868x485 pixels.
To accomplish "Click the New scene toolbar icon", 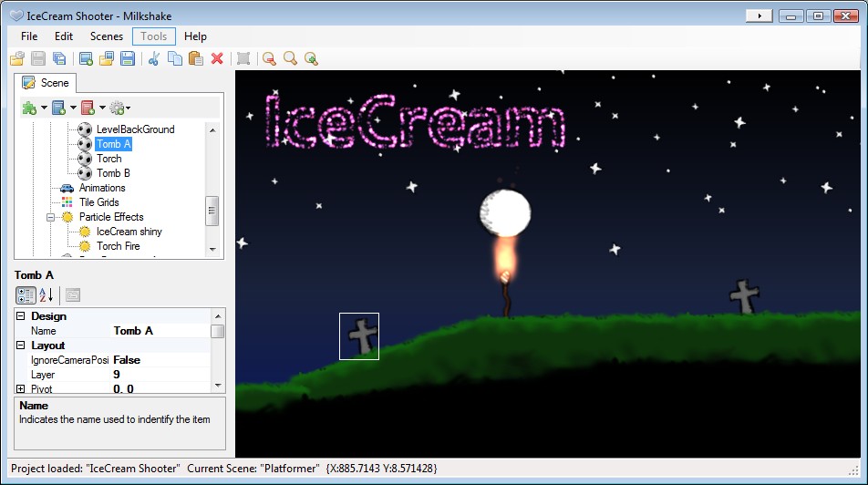I will coord(86,58).
